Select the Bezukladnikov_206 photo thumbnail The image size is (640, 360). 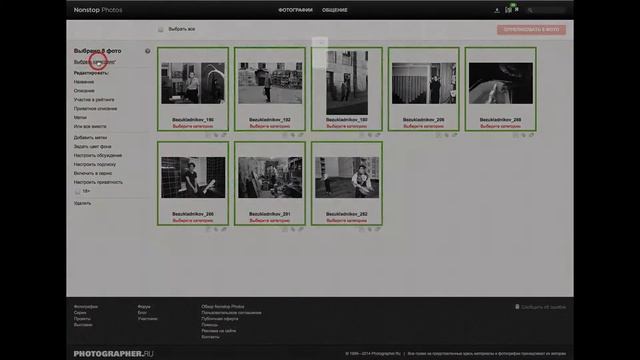click(x=424, y=83)
